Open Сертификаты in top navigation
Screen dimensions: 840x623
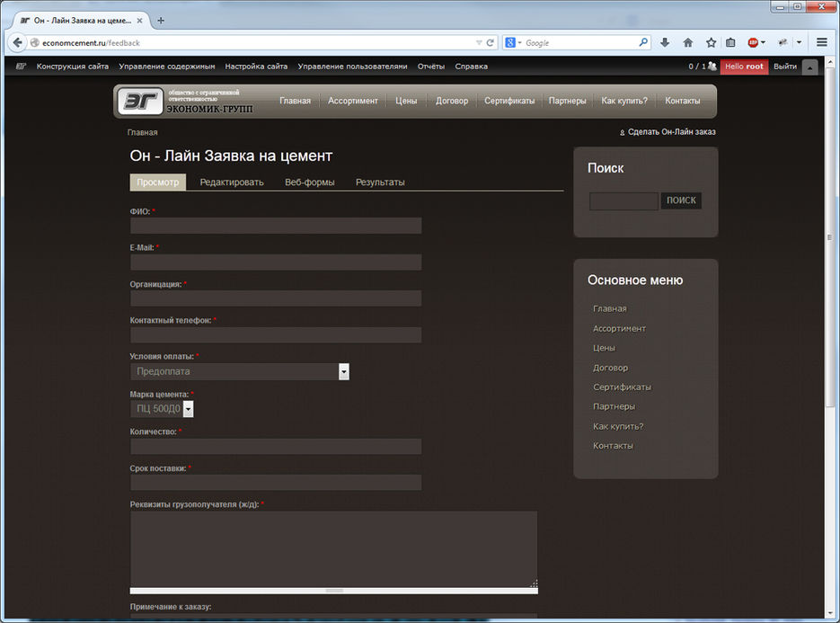pyautogui.click(x=509, y=101)
